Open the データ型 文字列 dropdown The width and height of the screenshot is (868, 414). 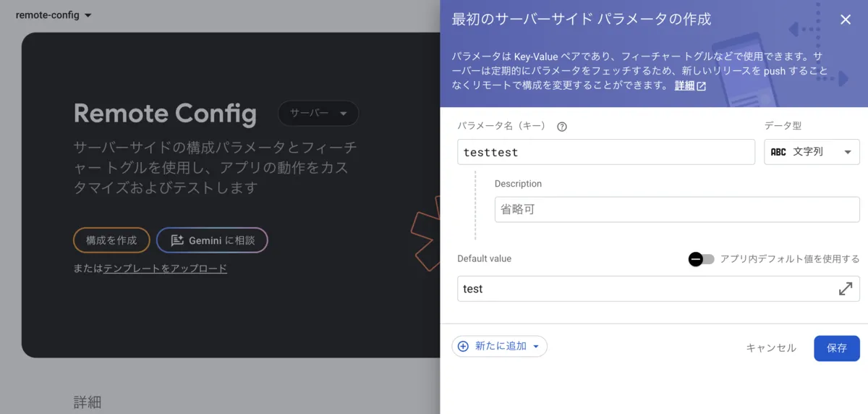tap(812, 152)
